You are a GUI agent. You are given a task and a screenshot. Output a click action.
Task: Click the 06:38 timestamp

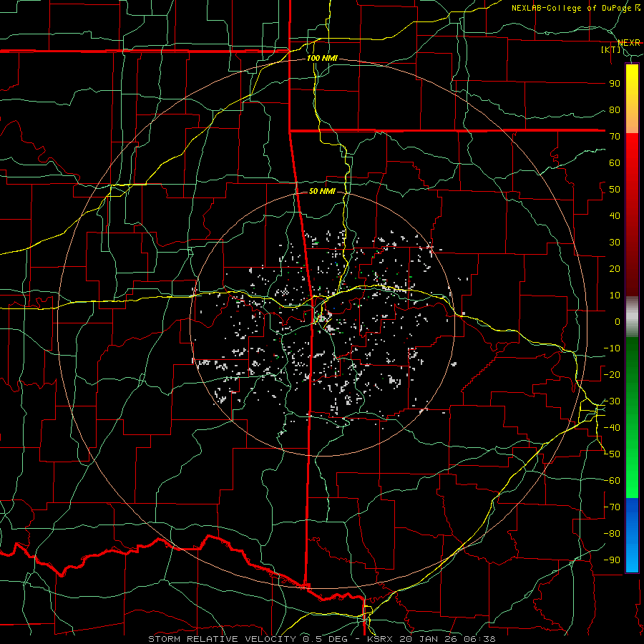[x=479, y=639]
